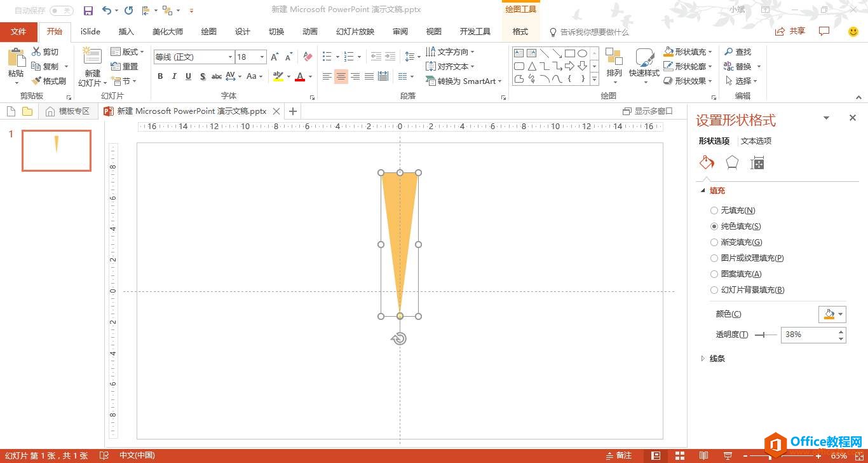Click the Text Options (文本选项) link
868x463 pixels.
point(756,141)
